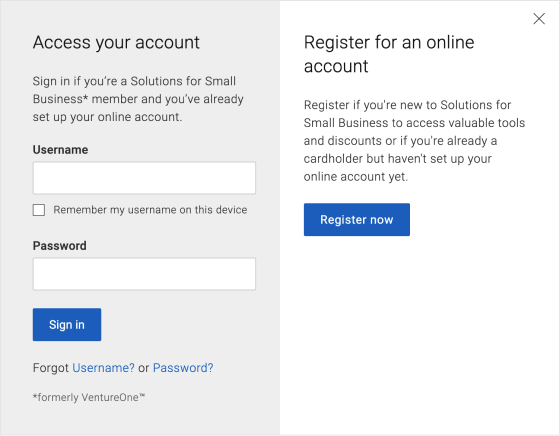Open the forgot Username? link

click(x=103, y=368)
